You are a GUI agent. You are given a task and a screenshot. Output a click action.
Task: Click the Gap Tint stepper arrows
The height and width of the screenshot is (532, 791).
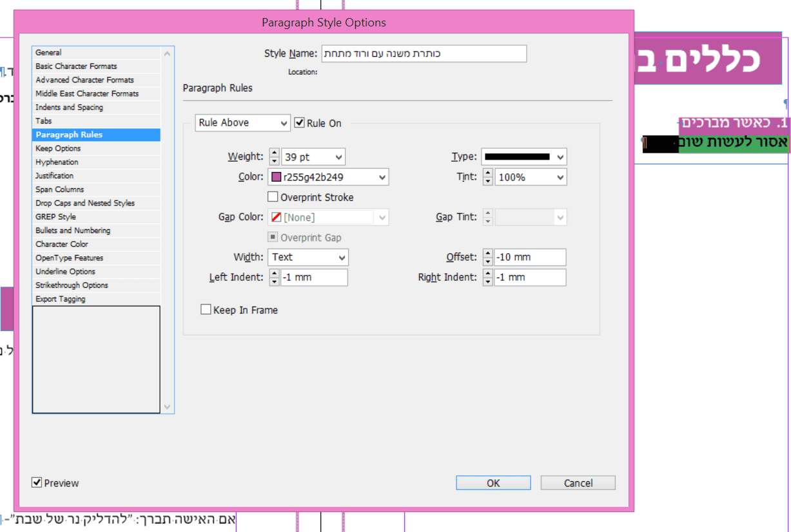point(488,218)
